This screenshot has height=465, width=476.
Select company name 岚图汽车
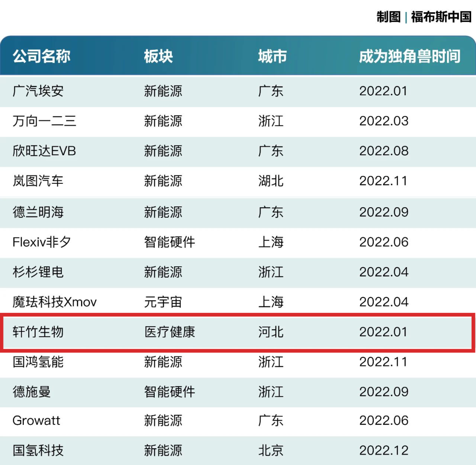coord(38,181)
